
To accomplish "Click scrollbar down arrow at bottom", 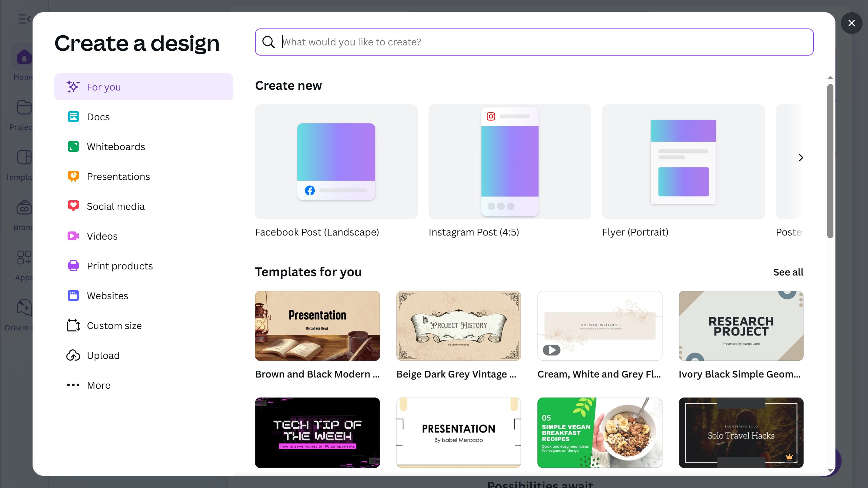I will (x=830, y=470).
